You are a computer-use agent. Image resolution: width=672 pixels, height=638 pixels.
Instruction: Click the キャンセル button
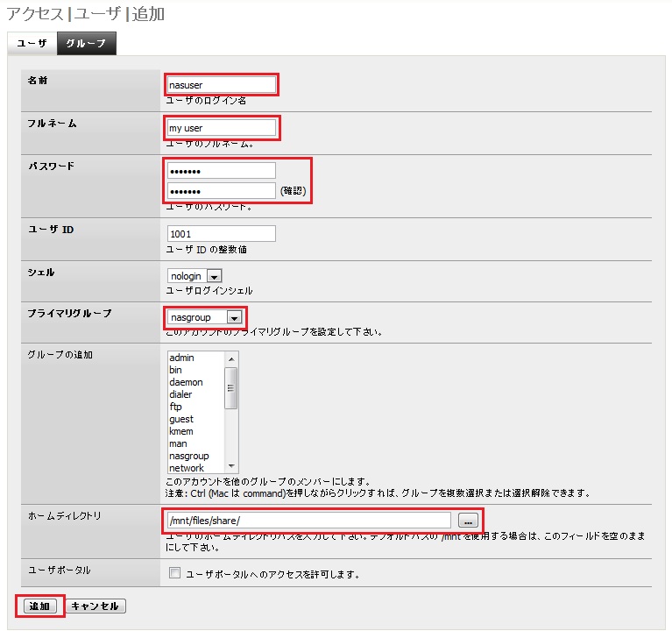[96, 606]
